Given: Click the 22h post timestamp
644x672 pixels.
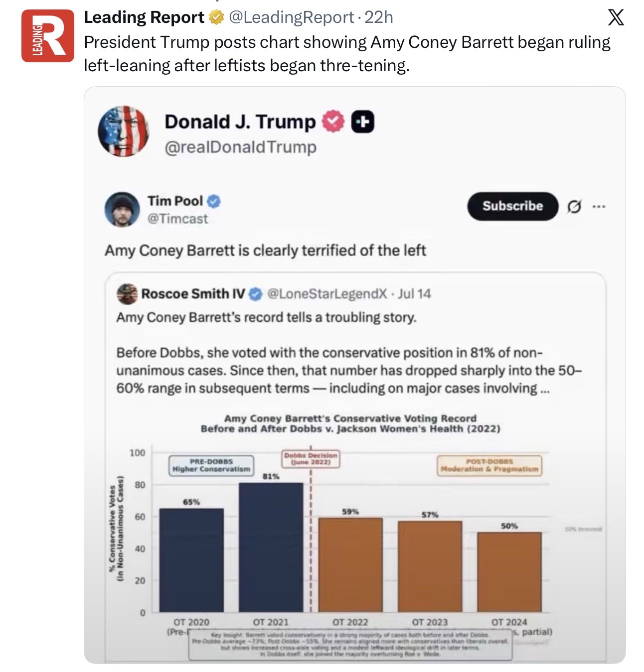Looking at the screenshot, I should coord(379,17).
